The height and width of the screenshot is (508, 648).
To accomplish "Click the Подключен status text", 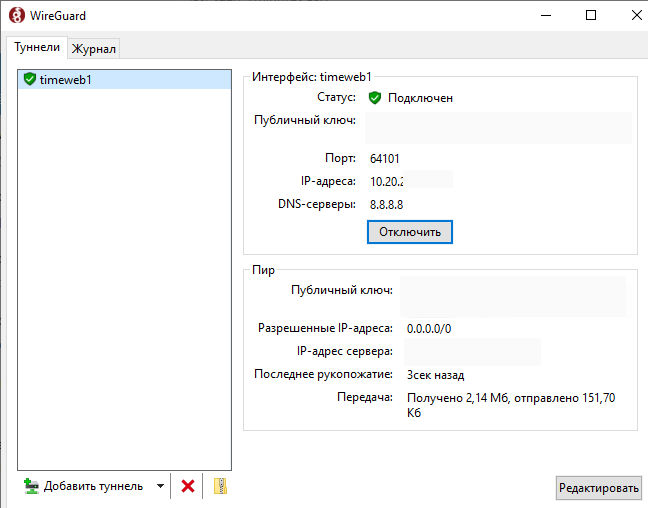I will (x=420, y=98).
